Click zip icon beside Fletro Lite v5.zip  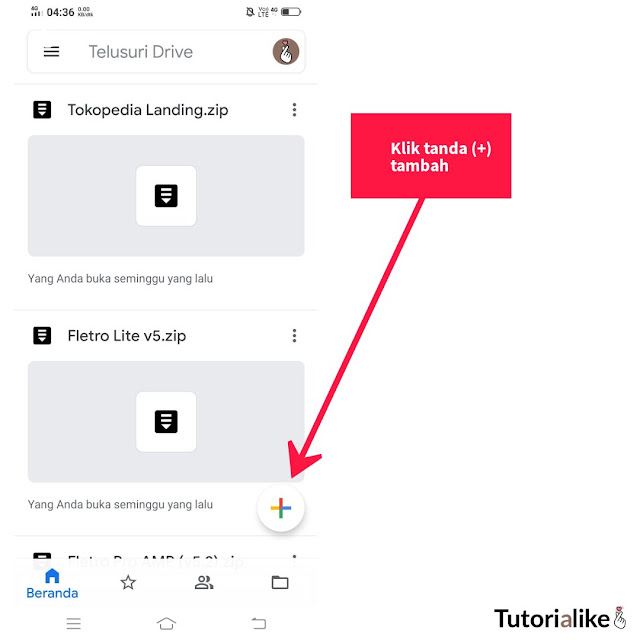[42, 336]
